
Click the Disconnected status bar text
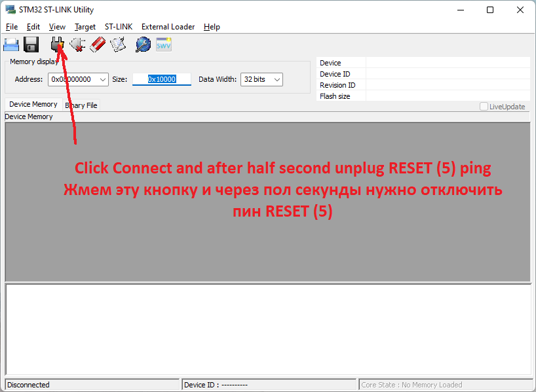tap(28, 385)
